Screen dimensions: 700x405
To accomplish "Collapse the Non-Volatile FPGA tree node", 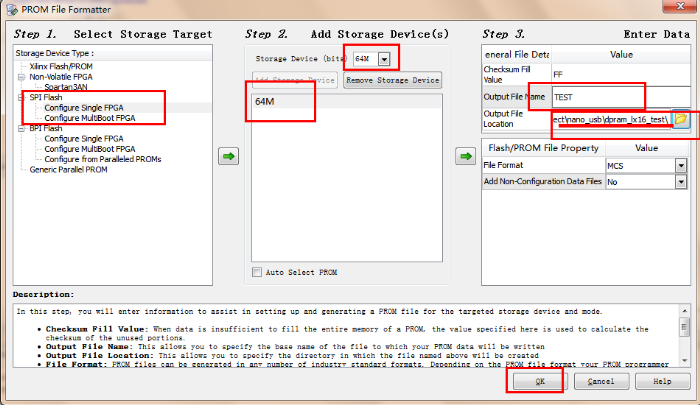I will tap(21, 77).
